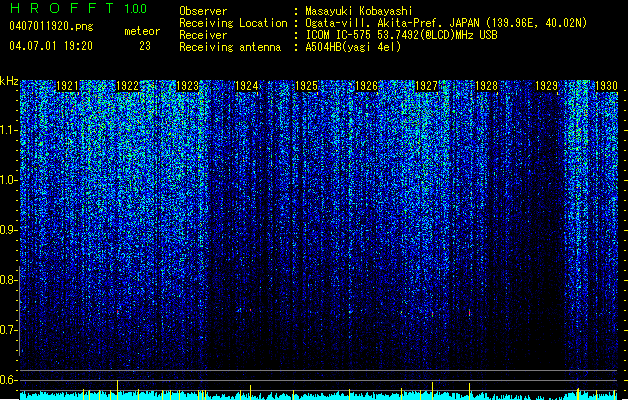Click the 1926 time label
The width and height of the screenshot is (629, 400).
click(x=366, y=86)
